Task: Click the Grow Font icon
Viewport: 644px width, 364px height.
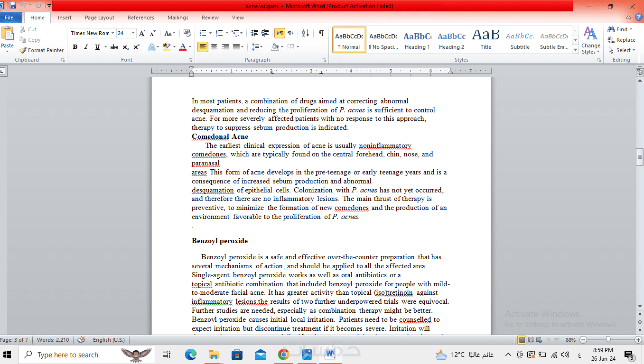Action: [142, 33]
